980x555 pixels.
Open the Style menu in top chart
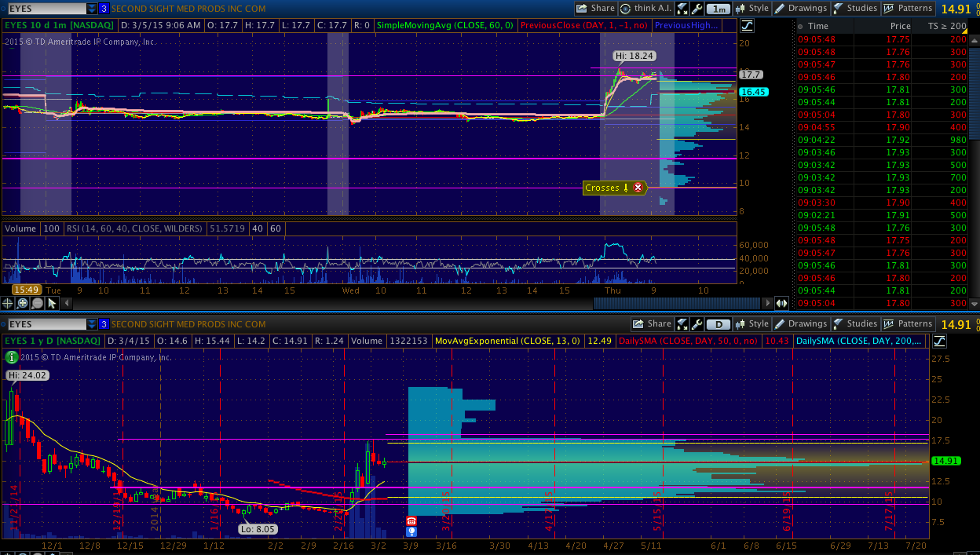(x=751, y=9)
